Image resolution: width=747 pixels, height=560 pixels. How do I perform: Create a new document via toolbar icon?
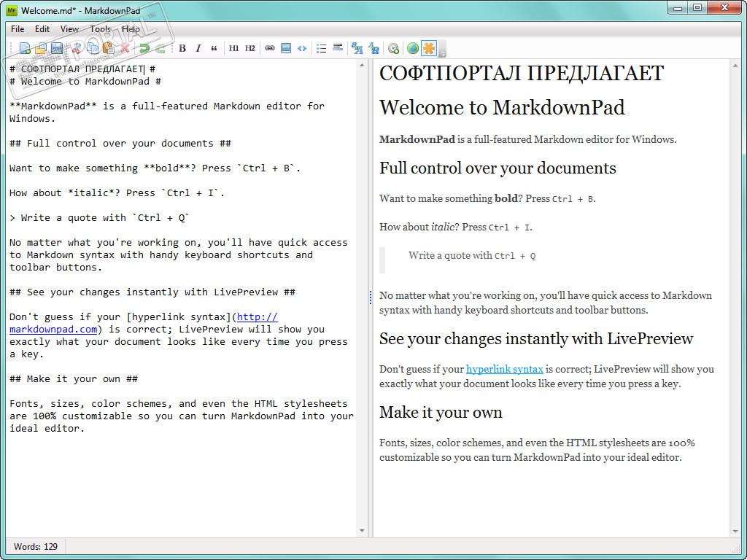coord(25,48)
